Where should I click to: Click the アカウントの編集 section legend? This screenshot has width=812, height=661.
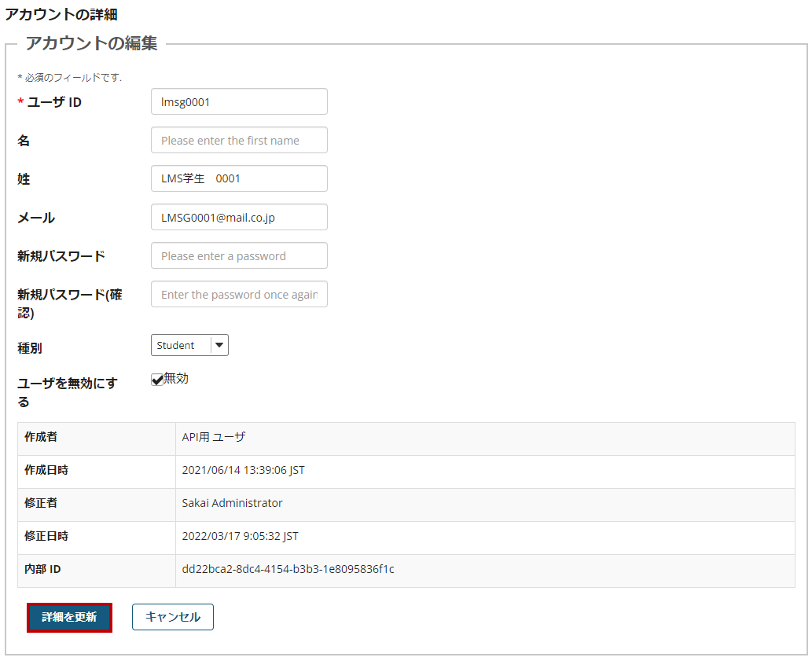[x=91, y=43]
